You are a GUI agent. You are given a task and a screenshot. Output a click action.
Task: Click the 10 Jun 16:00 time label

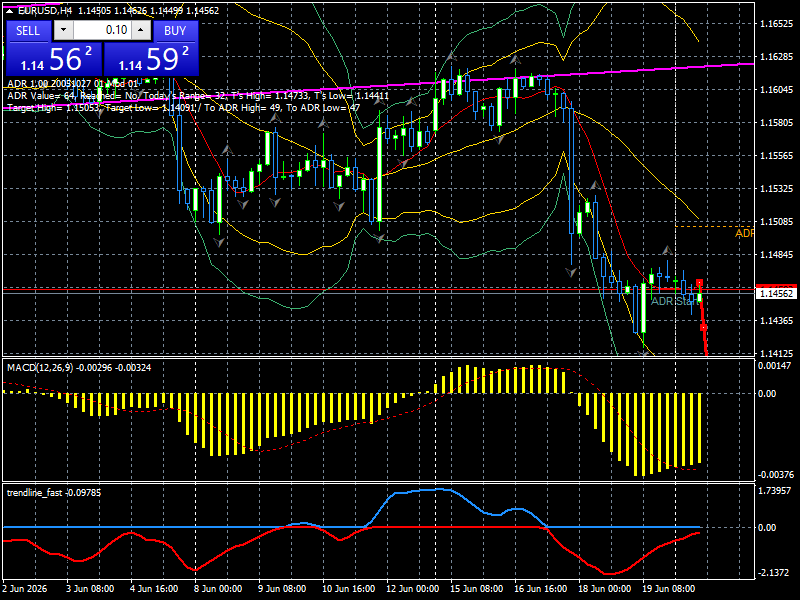pyautogui.click(x=348, y=588)
